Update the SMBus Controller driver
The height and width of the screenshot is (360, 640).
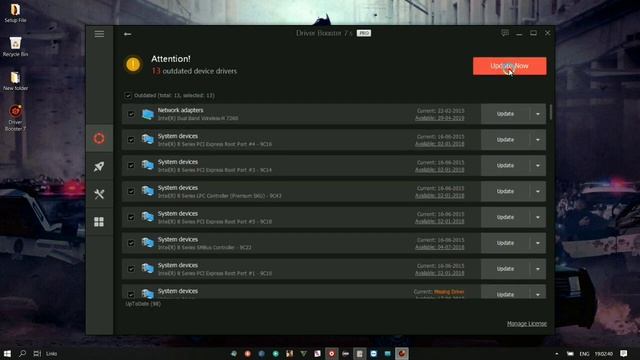[505, 243]
